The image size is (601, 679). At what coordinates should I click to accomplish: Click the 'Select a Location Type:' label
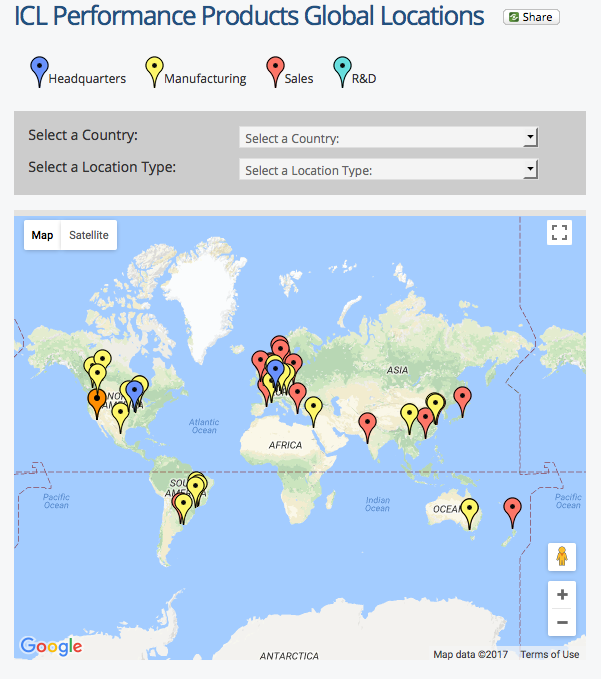[x=102, y=167]
